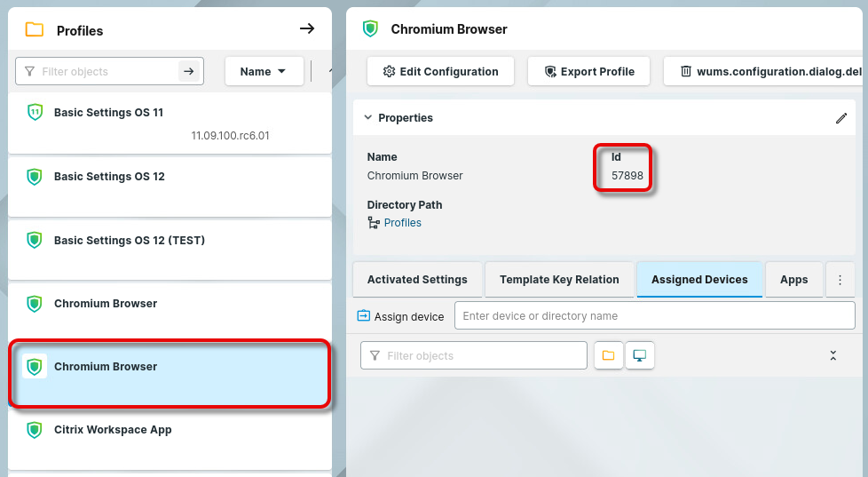Click the Basic Settings OS 11 shield icon

(x=35, y=113)
